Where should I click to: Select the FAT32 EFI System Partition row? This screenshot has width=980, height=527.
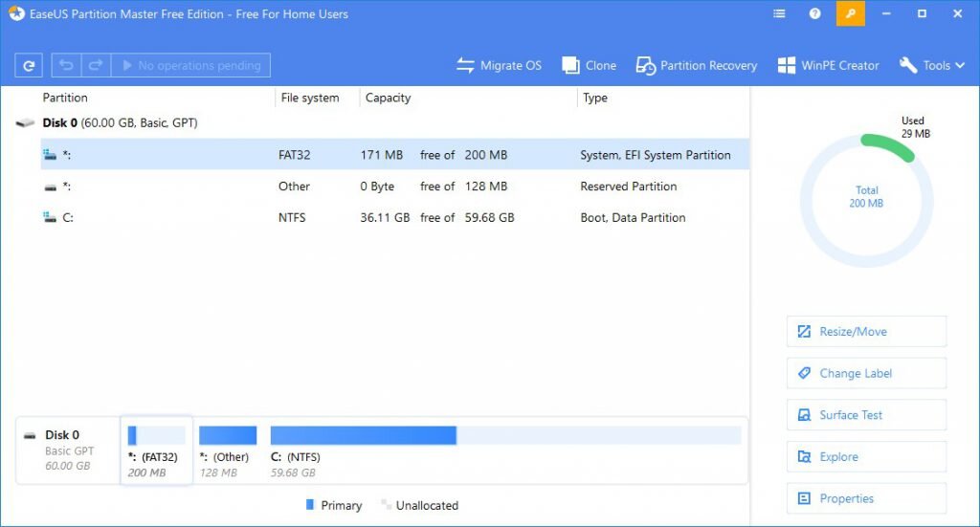(x=395, y=155)
